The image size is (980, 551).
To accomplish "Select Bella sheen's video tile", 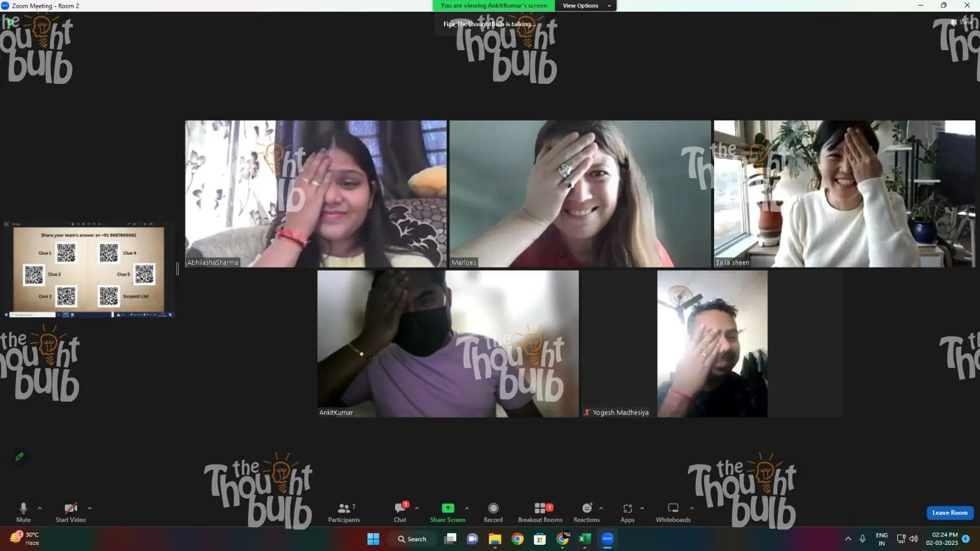I will tap(845, 193).
